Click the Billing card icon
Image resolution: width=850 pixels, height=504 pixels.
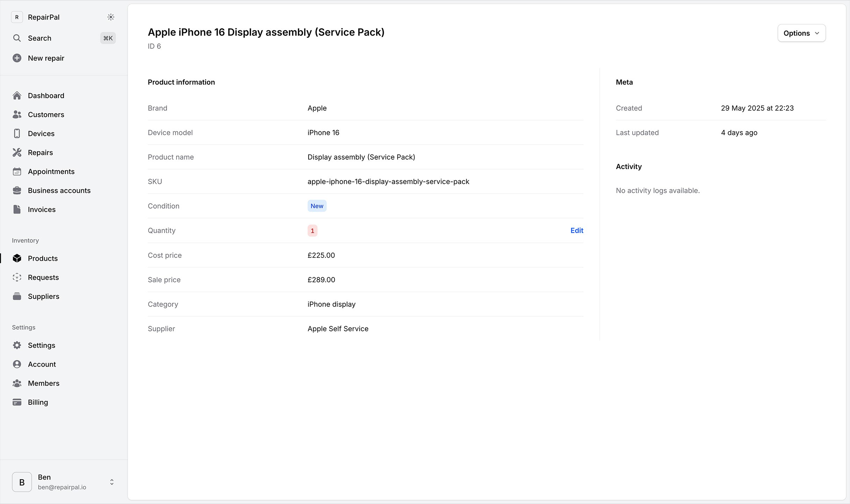coord(17,402)
